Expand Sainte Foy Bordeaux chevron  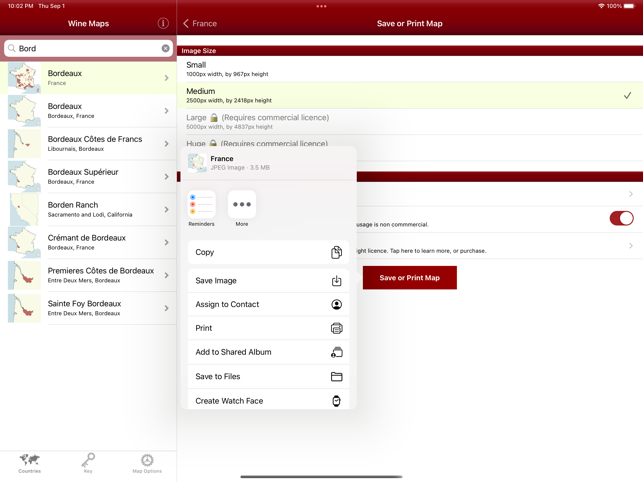(167, 308)
